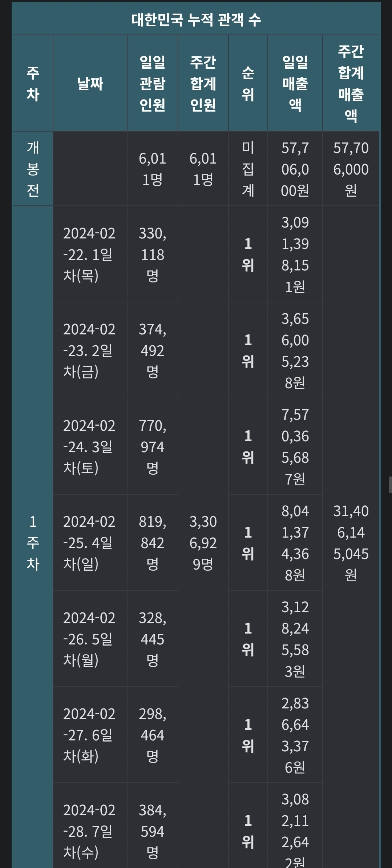Select the 2,836,643,376원 daily revenue cell
Screen dimensions: 392x868
coord(295,735)
